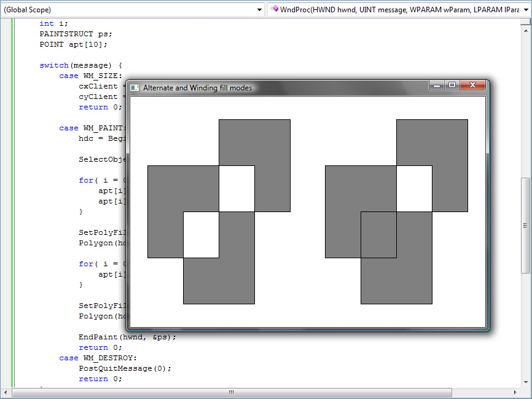This screenshot has width=532, height=399.
Task: Click the vertical scrollbar up arrow
Action: (526, 31)
